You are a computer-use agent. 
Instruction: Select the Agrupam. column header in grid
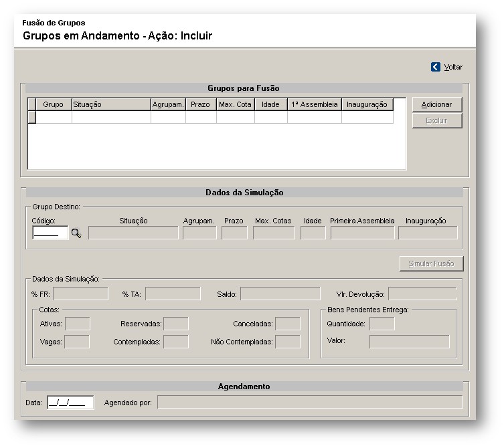168,104
